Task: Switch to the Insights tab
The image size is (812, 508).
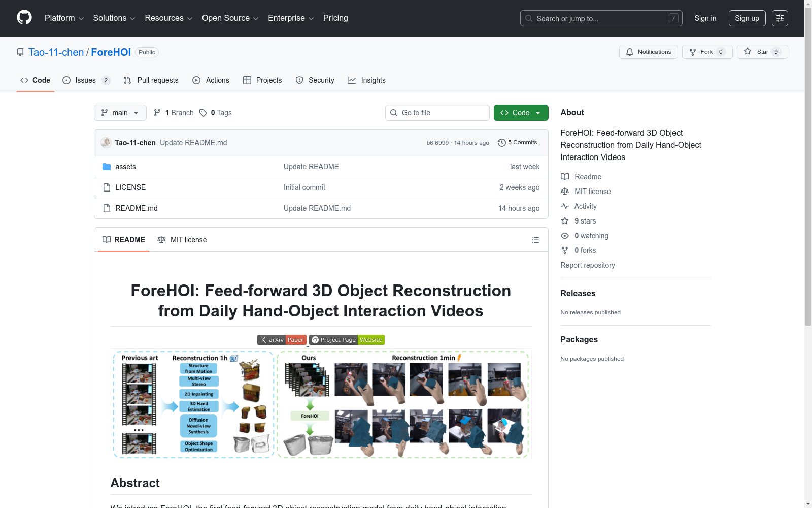Action: coord(366,80)
